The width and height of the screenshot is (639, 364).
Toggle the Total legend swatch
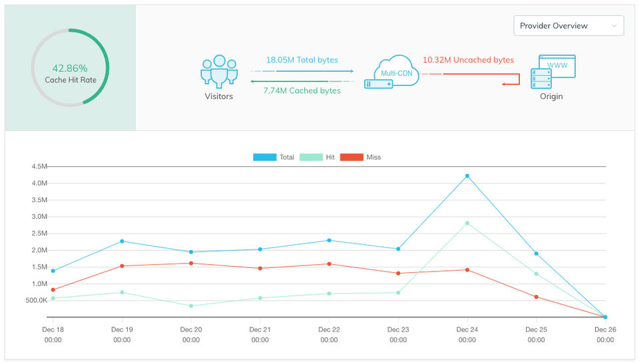click(x=264, y=157)
